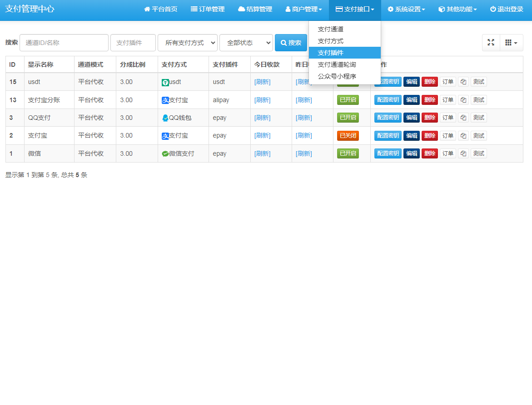Click the usdt coin icon in 支付方式 column
Viewport: 532px width, 405px height.
tap(165, 82)
